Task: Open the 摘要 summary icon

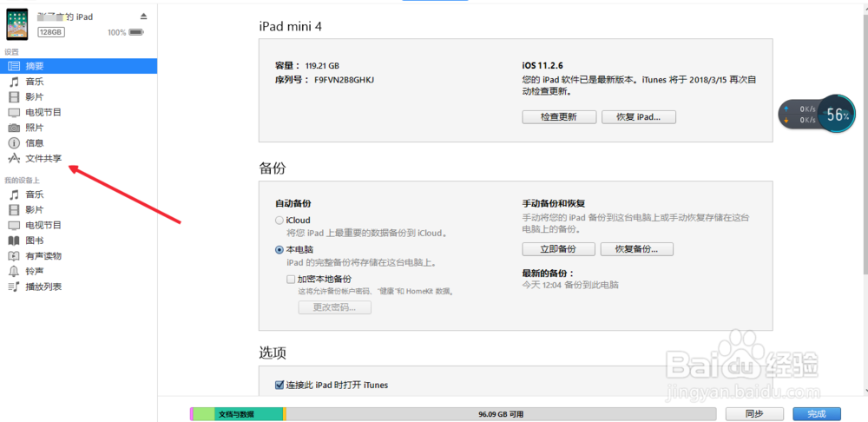Action: pyautogui.click(x=15, y=66)
